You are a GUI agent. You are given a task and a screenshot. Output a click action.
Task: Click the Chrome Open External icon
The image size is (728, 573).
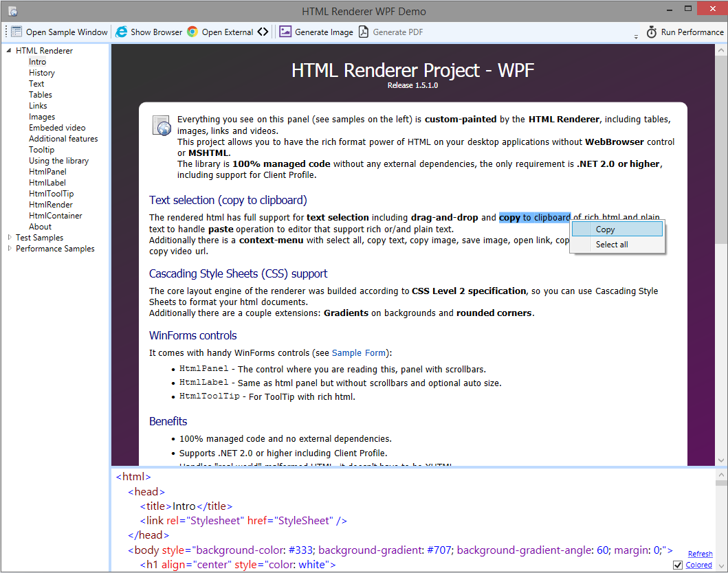pos(192,32)
